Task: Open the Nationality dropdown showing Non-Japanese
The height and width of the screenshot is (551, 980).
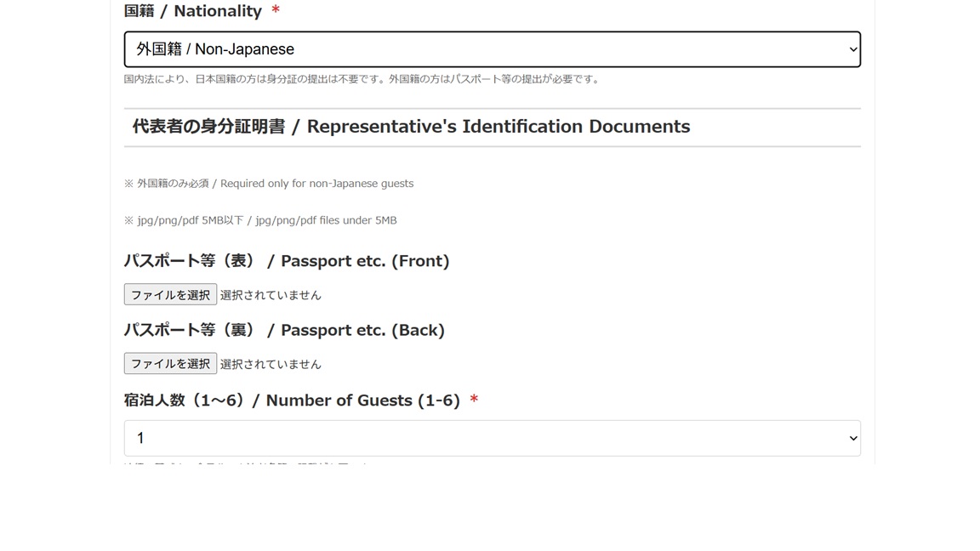Action: click(x=492, y=49)
